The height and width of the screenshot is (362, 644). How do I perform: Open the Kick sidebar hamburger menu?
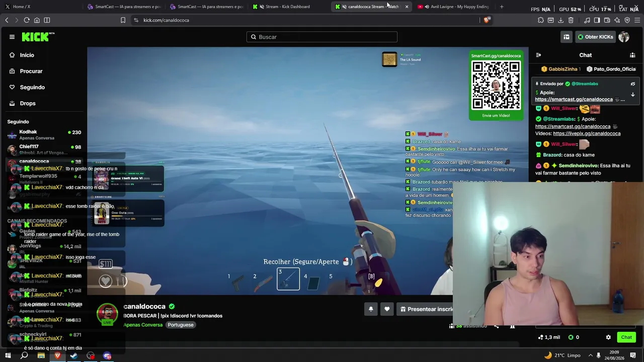click(12, 37)
